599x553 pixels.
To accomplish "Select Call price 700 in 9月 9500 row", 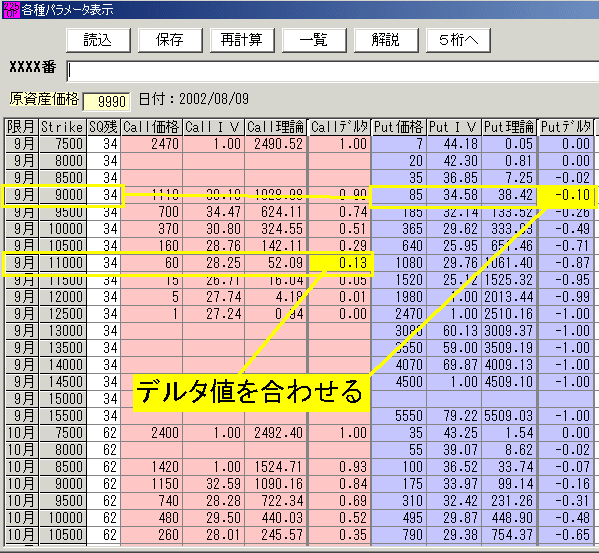I will click(x=151, y=212).
